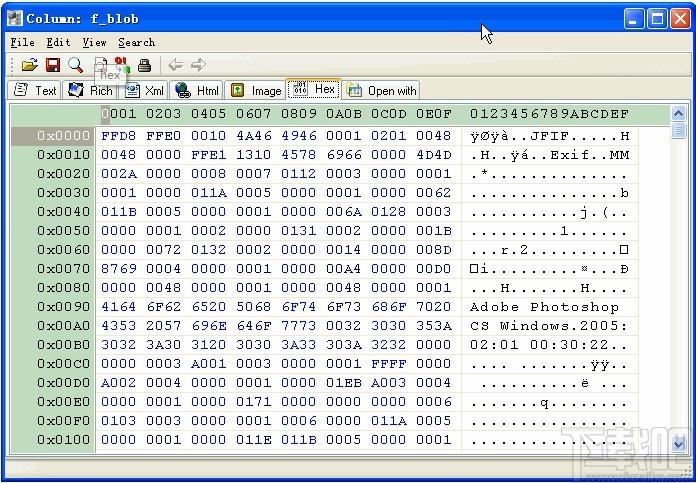Click hex value 4164 in row 0x0090
Viewport: 696px width, 483px height.
[119, 307]
